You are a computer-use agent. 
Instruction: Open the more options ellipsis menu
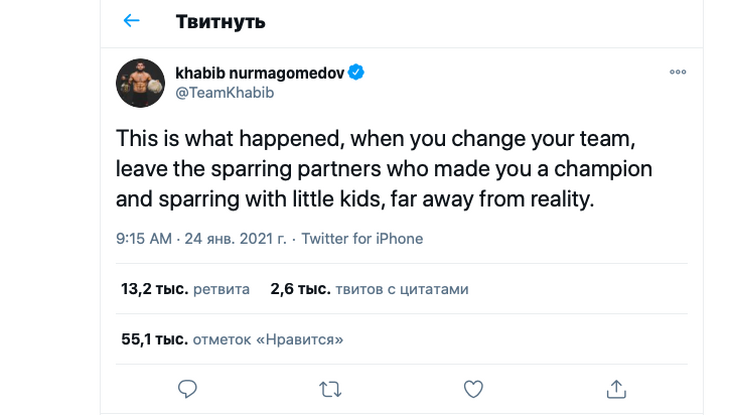point(677,73)
